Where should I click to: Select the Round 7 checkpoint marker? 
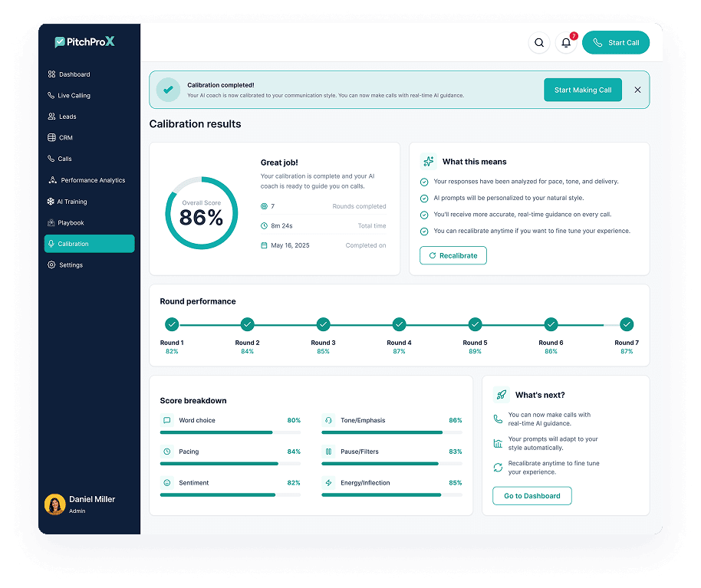tap(627, 324)
